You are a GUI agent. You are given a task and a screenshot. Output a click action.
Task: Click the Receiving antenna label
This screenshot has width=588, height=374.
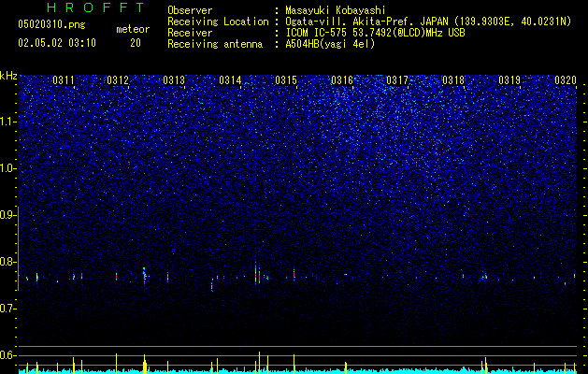point(215,44)
